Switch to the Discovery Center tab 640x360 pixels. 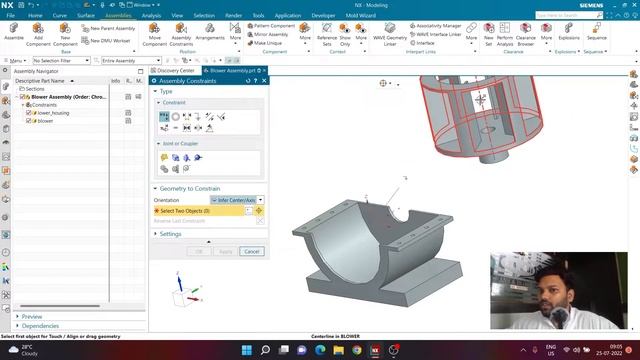pyautogui.click(x=176, y=71)
